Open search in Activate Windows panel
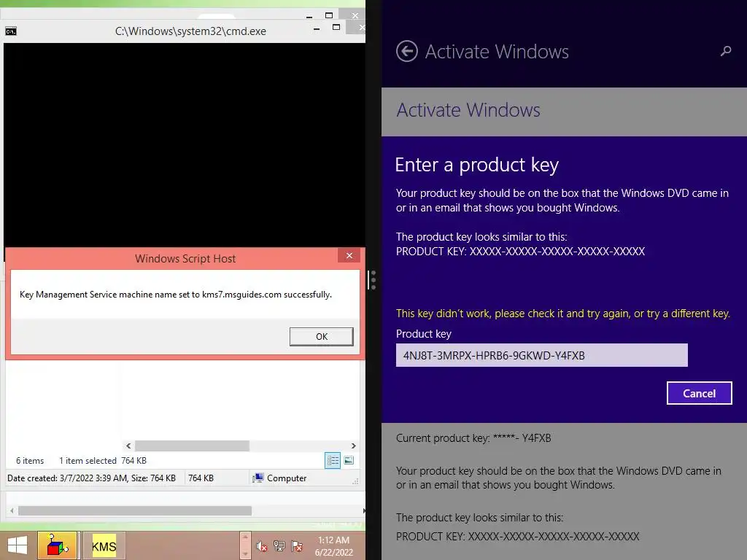The image size is (747, 560). click(726, 51)
